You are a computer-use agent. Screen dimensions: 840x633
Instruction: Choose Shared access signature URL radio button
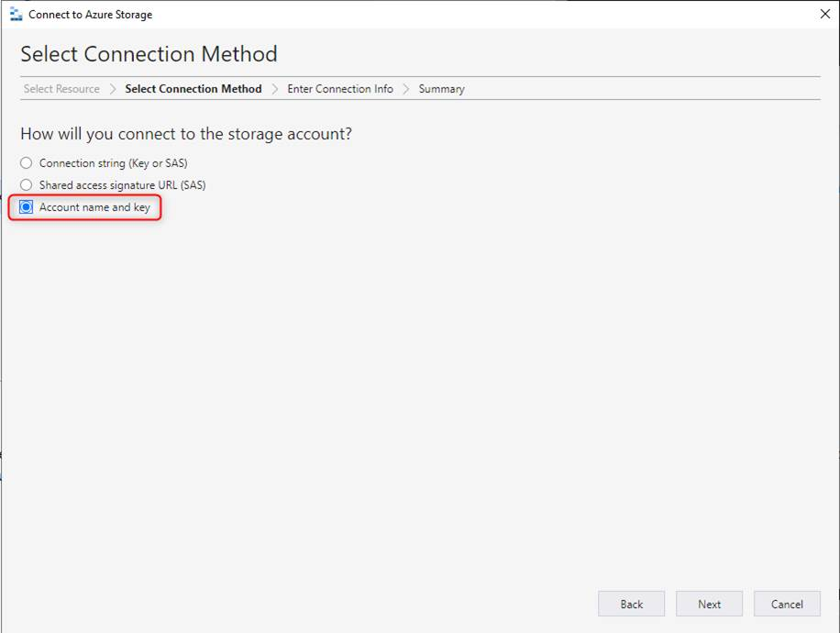(27, 185)
